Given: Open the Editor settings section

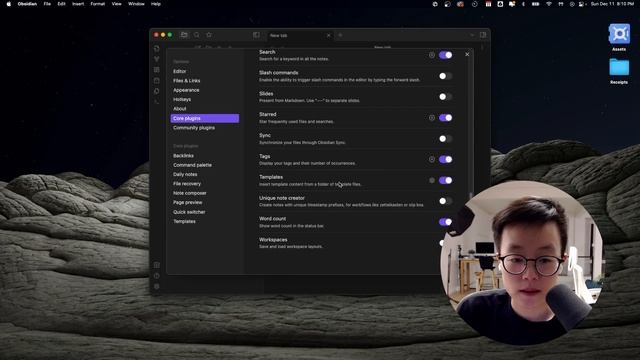Looking at the screenshot, I should (205, 71).
